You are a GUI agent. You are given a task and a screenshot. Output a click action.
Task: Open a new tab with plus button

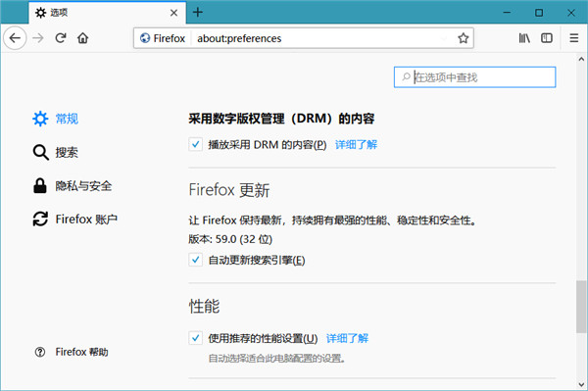(x=198, y=13)
